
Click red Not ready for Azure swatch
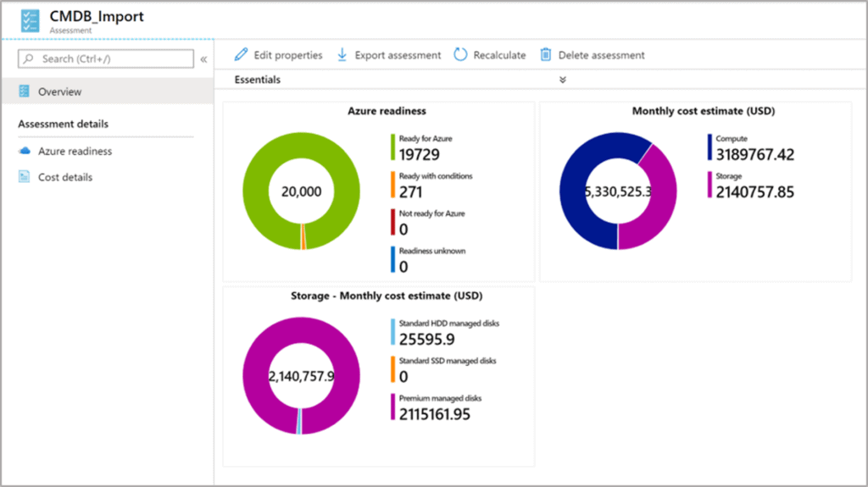[392, 222]
